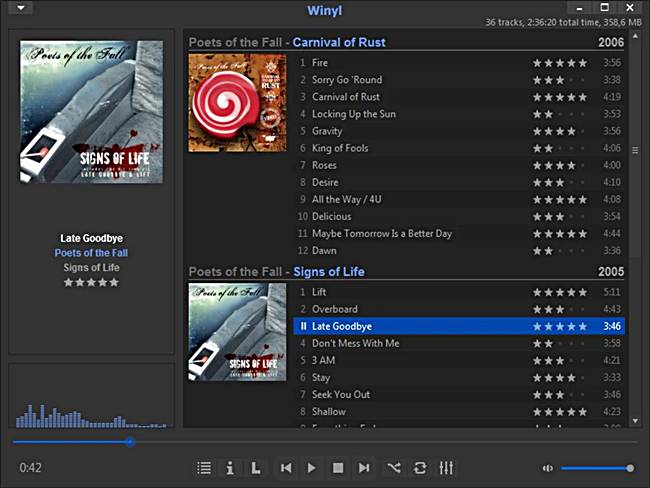Mute audio using the speaker icon

pyautogui.click(x=547, y=468)
